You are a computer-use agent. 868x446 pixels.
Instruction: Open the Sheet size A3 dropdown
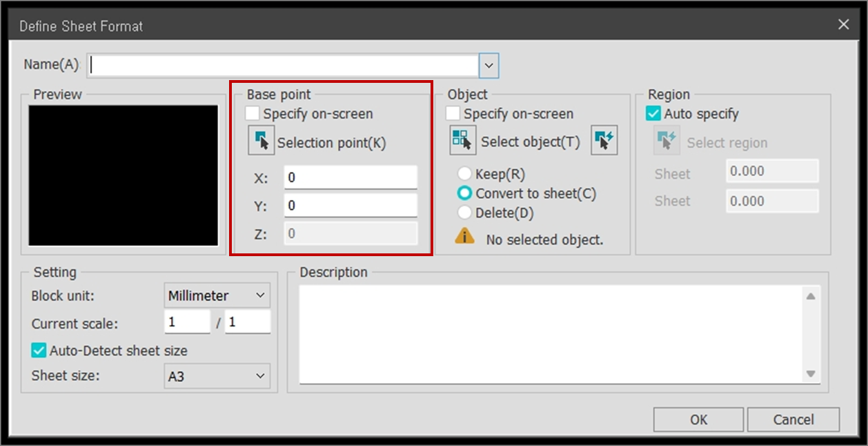pyautogui.click(x=217, y=376)
